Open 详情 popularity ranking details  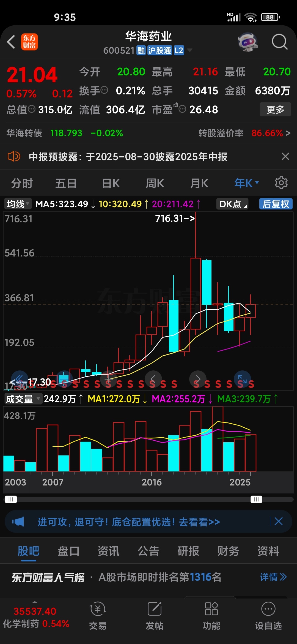click(x=273, y=577)
